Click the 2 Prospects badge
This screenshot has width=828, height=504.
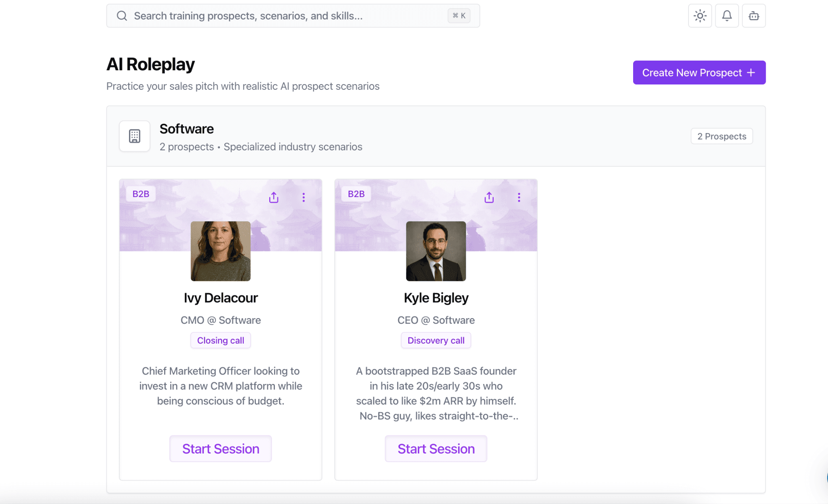722,136
